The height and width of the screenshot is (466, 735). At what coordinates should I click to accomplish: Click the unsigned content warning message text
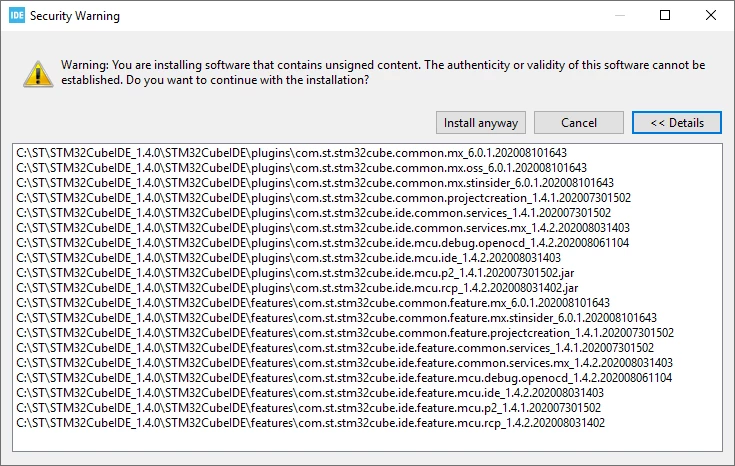[x=383, y=72]
